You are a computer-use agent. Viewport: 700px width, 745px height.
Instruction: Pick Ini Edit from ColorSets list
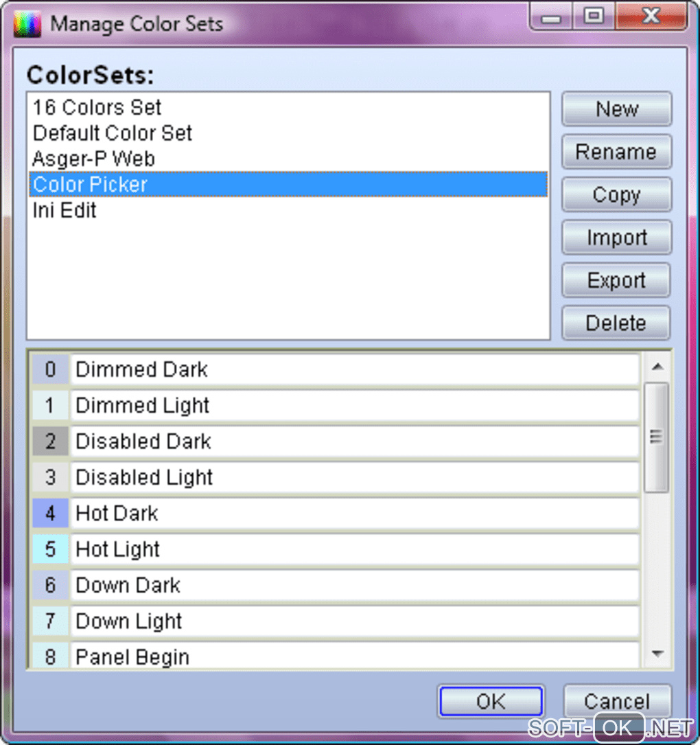[65, 210]
